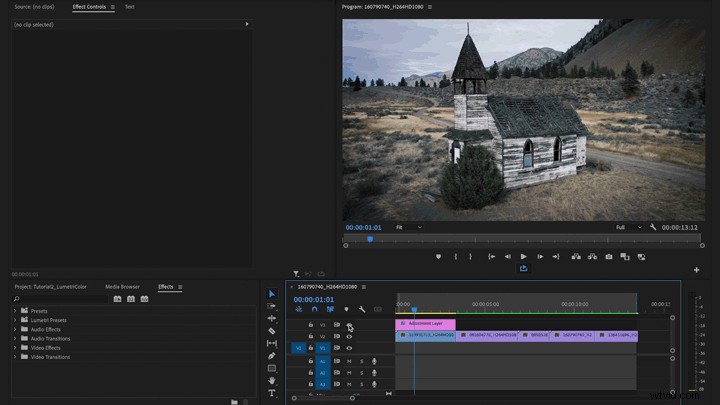Toggle V3 track output eye
This screenshot has height=405, width=720.
click(349, 325)
